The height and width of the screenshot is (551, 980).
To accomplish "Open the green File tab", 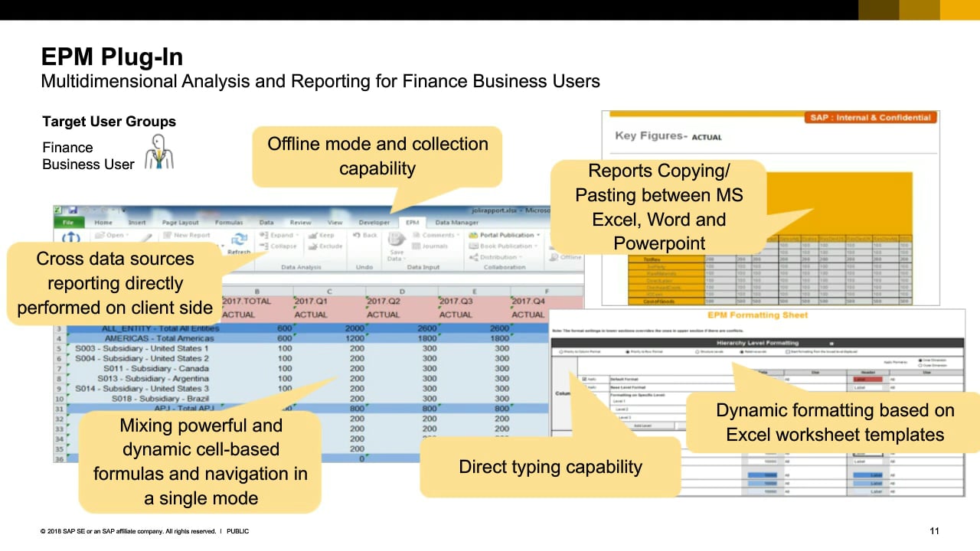I will tap(69, 223).
